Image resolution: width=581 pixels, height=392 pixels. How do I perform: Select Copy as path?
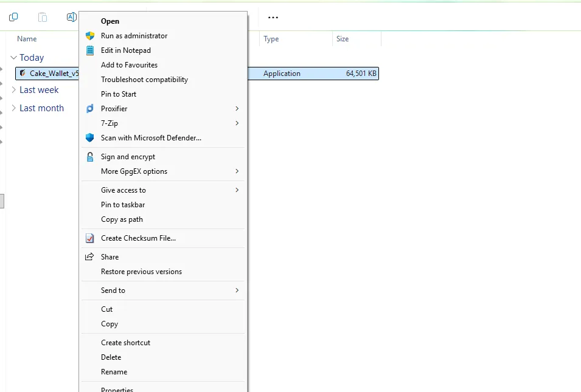coord(163,219)
